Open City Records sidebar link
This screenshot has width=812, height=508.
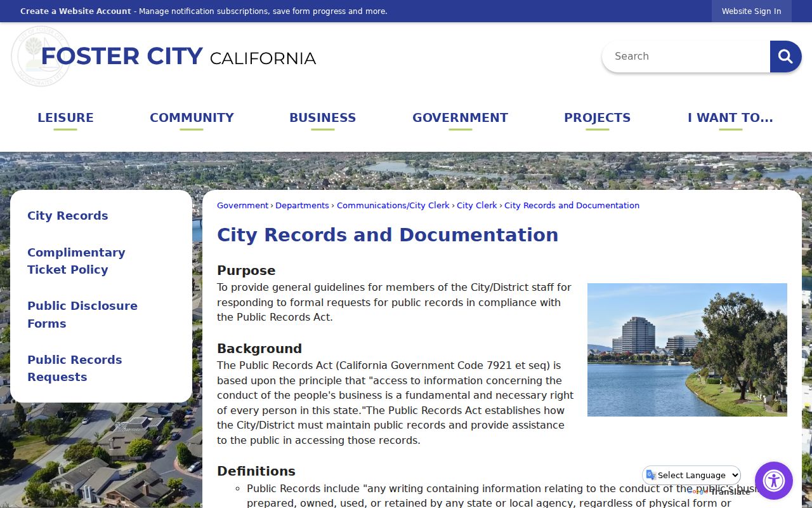[x=68, y=216]
